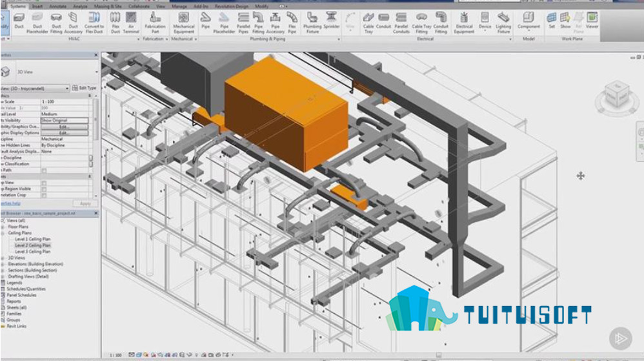This screenshot has width=644, height=361.
Task: Close the Properties palette
Action: pos(96,55)
